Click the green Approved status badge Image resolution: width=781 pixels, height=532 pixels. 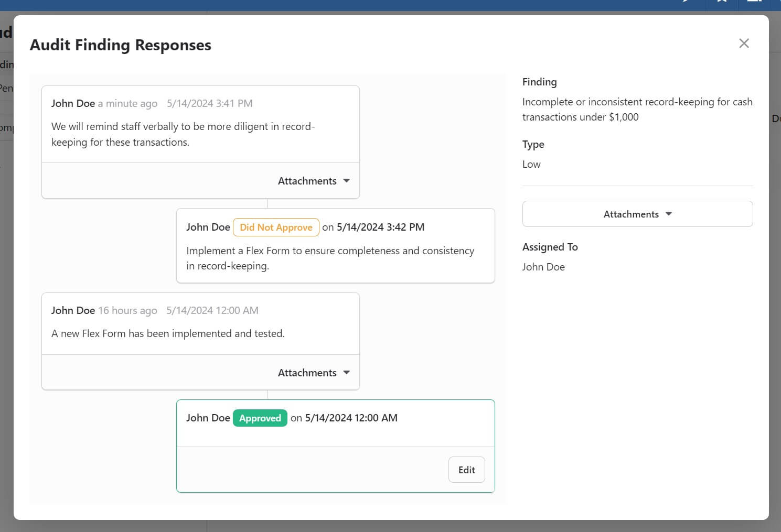[260, 418]
